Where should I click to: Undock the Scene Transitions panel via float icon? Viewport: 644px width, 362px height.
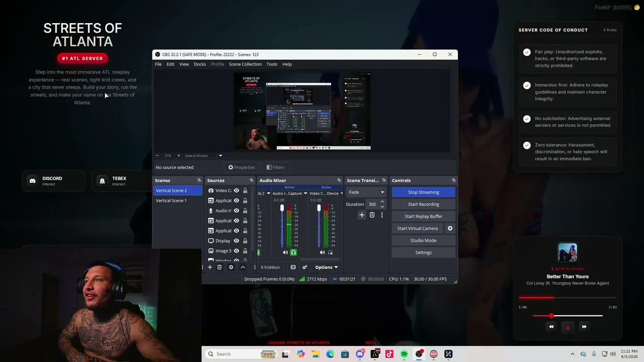pyautogui.click(x=384, y=180)
